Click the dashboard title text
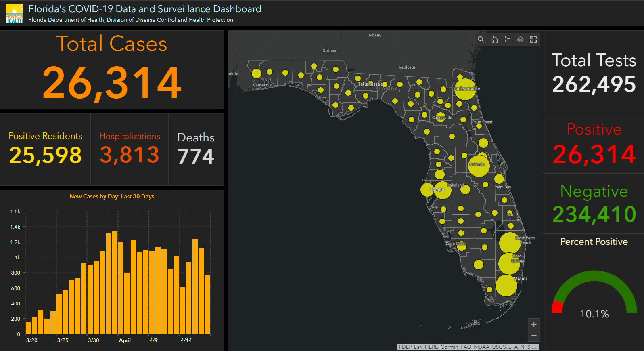The width and height of the screenshot is (644, 351). click(x=145, y=9)
